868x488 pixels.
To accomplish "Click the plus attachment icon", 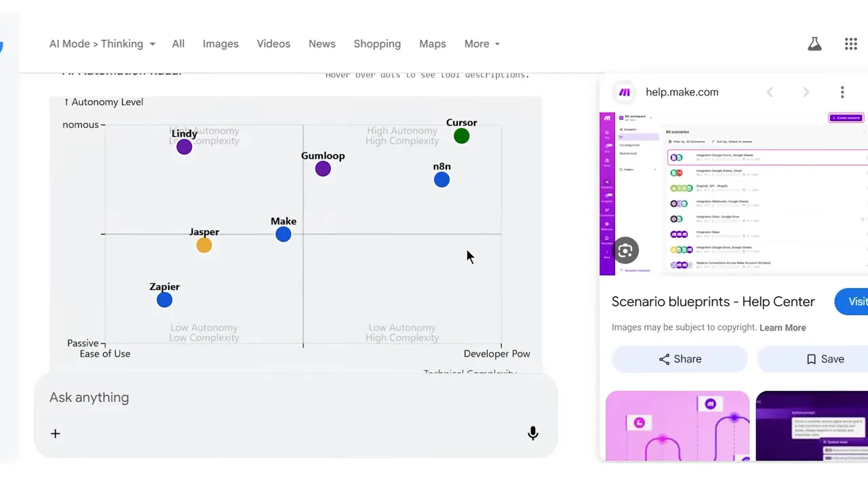I will 56,434.
